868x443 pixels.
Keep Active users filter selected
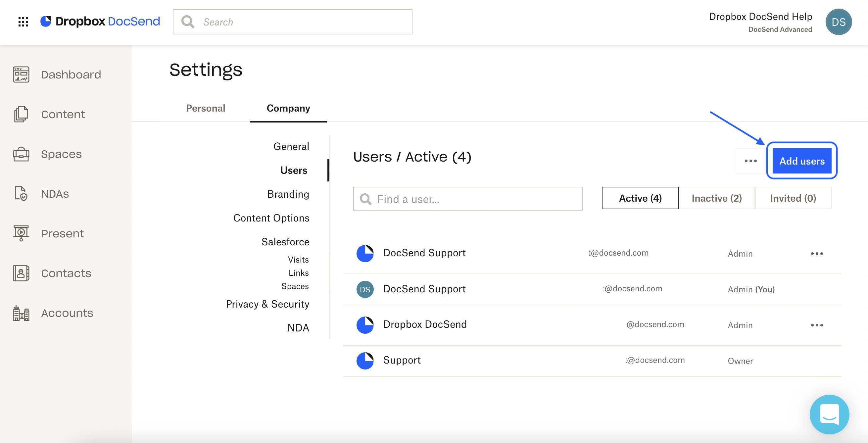[x=640, y=198]
